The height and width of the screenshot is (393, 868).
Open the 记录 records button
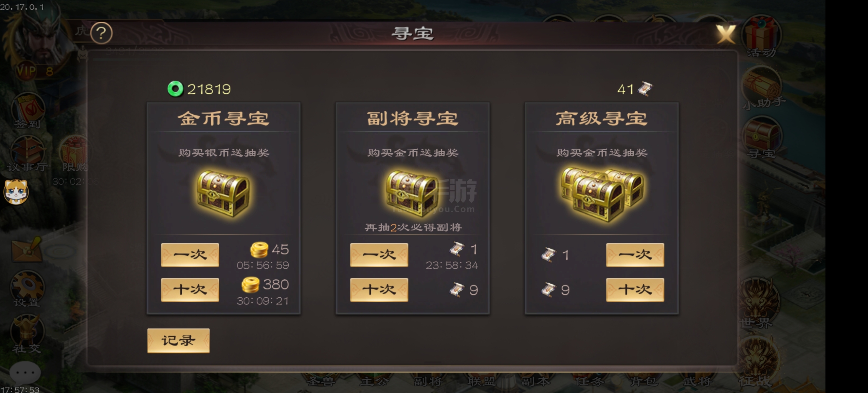tap(178, 341)
